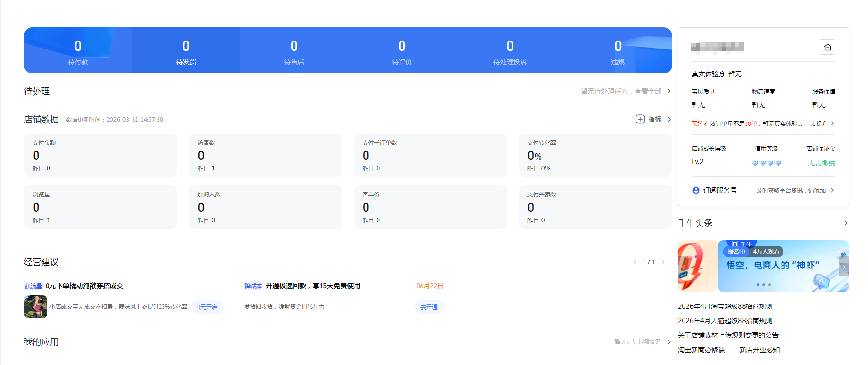Viewport: 868px width, 365px height.
Task: Open the 支付金额 data card
Action: [100, 155]
